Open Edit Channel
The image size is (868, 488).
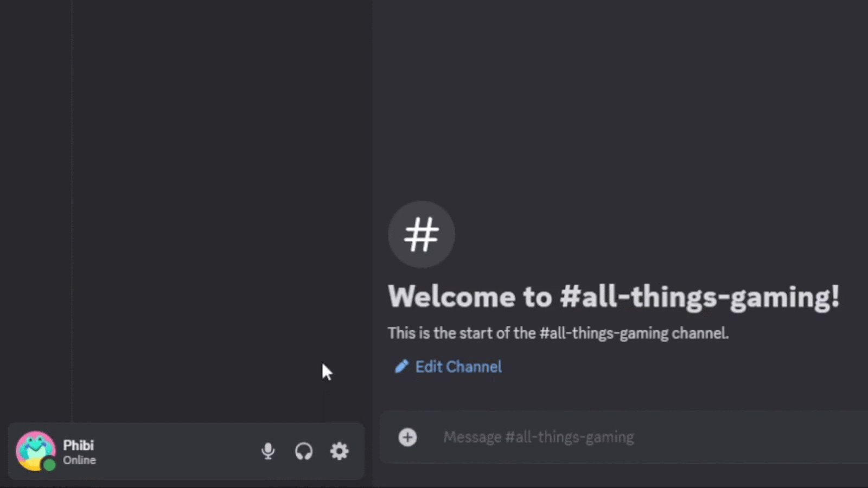point(458,367)
